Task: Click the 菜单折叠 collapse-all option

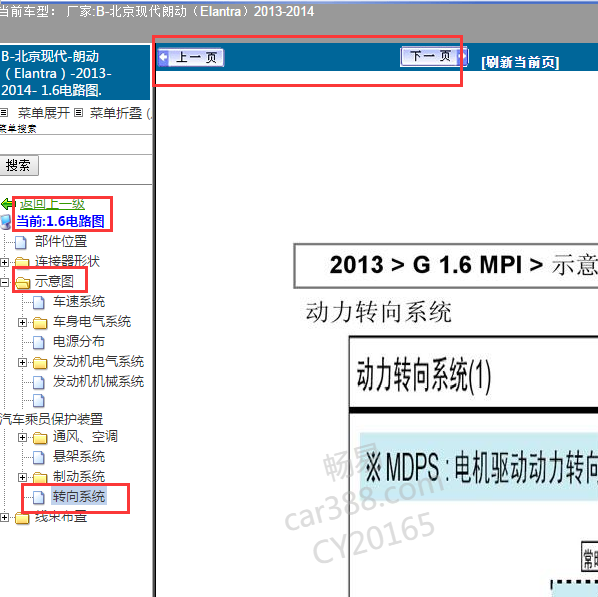Action: (x=116, y=113)
